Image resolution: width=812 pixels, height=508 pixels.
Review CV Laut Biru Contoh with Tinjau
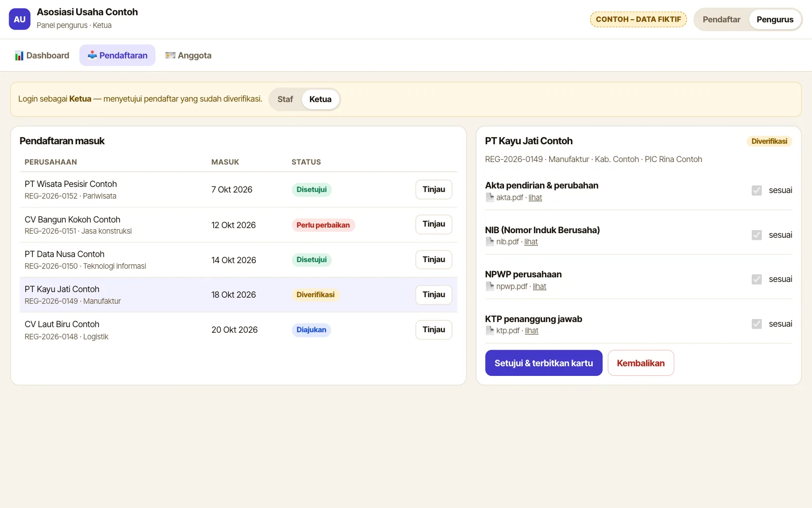click(434, 330)
